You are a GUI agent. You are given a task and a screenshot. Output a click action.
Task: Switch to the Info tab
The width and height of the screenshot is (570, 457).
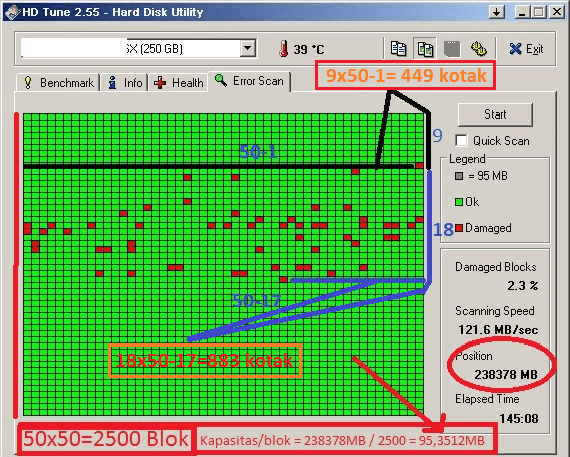(124, 83)
